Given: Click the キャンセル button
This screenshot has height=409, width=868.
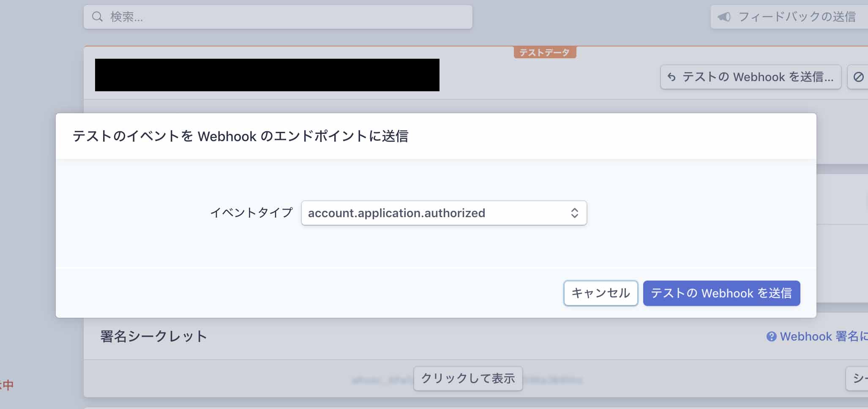Looking at the screenshot, I should (x=601, y=293).
